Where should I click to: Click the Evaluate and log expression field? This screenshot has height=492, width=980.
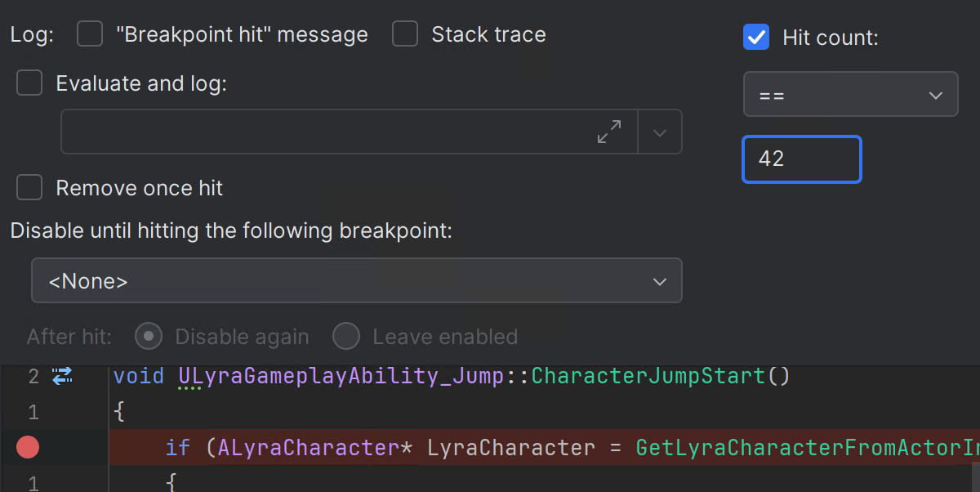[327, 132]
